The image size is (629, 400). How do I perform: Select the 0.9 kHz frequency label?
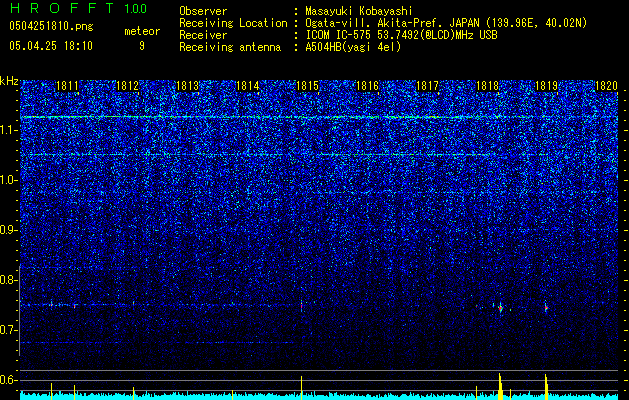coord(9,230)
